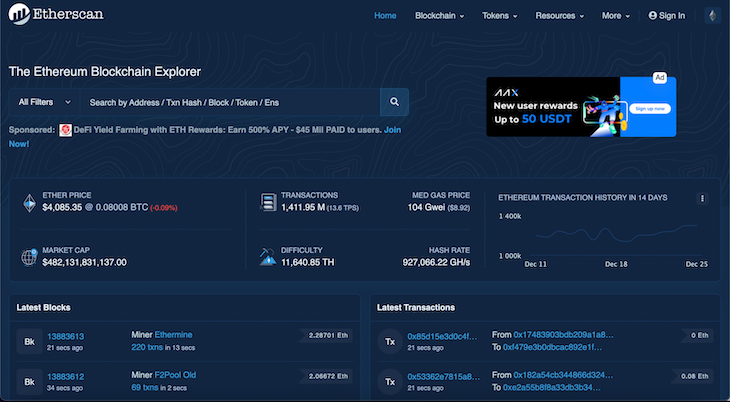
Task: Open the chart three-dot options menu
Action: point(702,198)
